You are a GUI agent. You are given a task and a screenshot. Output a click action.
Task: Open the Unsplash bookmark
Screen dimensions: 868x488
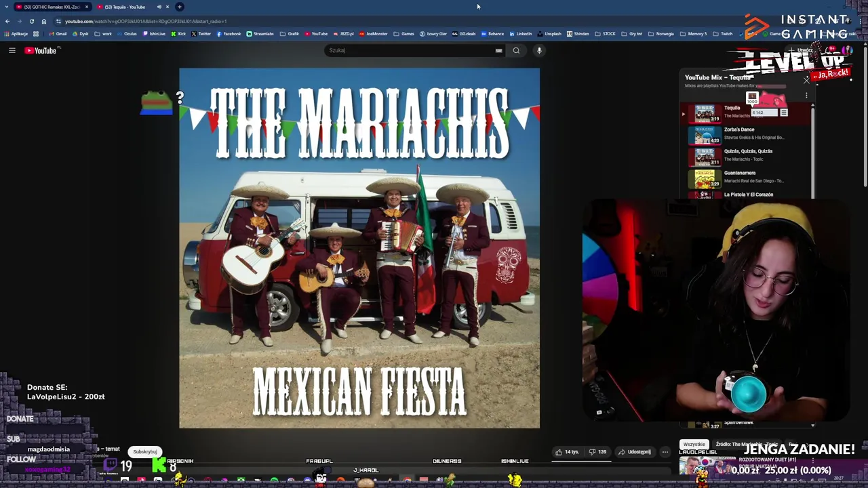click(549, 34)
